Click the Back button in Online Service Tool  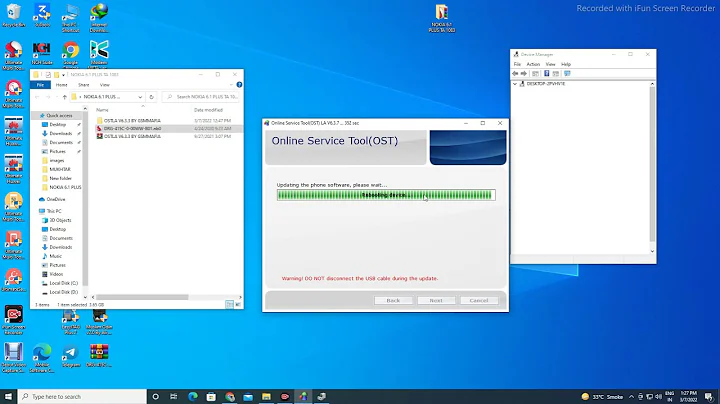coord(393,300)
